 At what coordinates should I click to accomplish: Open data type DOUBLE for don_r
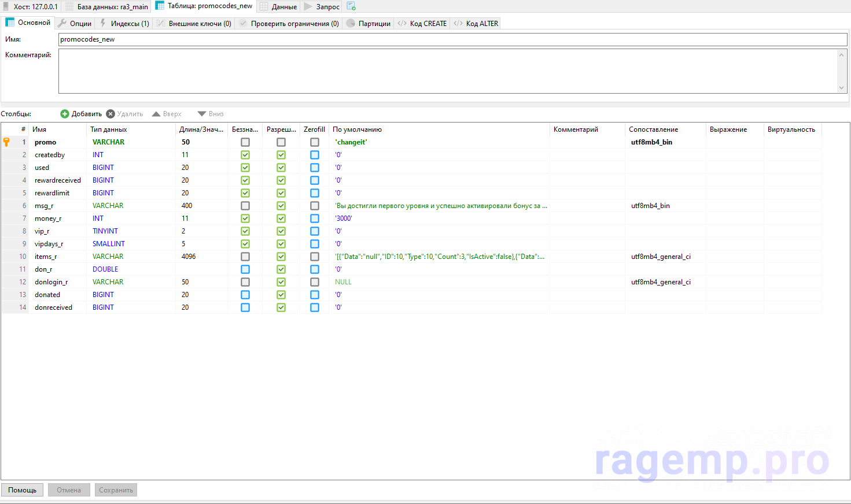point(105,269)
